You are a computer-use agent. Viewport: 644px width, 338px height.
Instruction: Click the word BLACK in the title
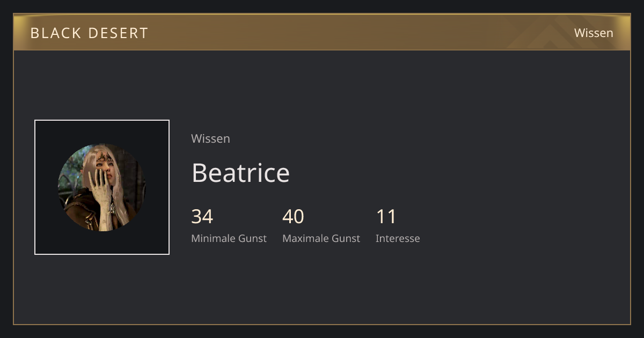pyautogui.click(x=56, y=33)
